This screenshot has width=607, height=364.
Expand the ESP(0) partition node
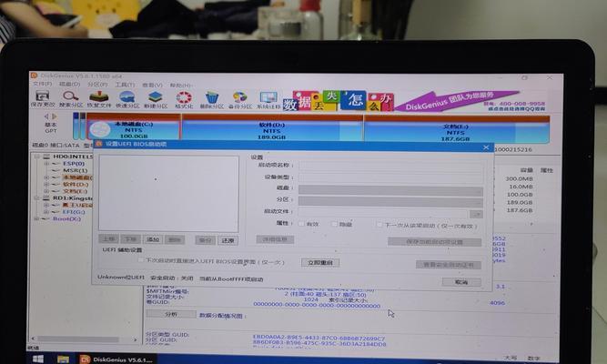tap(46, 164)
